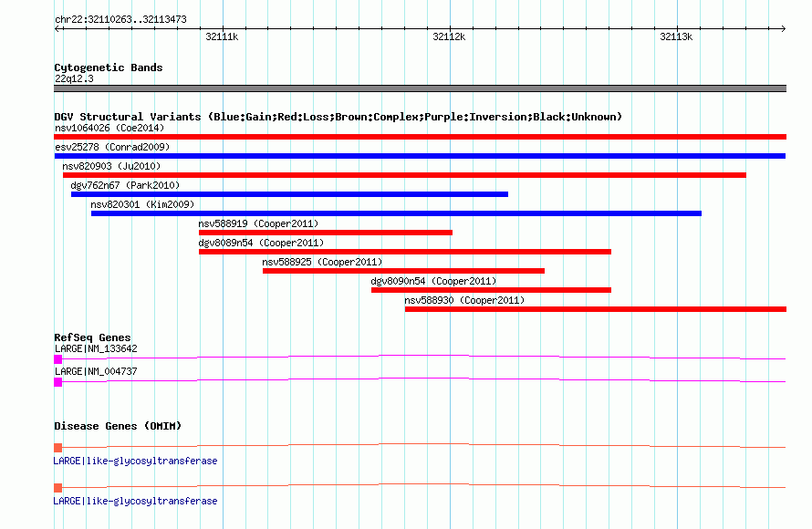Click the LARGE|NM_133642 exon box

pos(58,359)
